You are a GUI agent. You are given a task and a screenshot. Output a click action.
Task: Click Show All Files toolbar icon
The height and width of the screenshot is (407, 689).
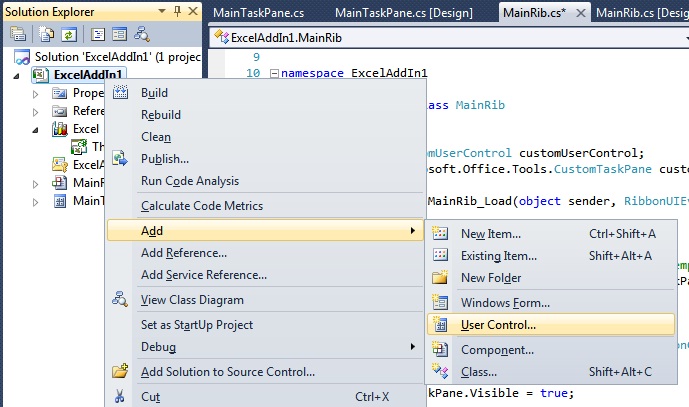click(x=46, y=34)
